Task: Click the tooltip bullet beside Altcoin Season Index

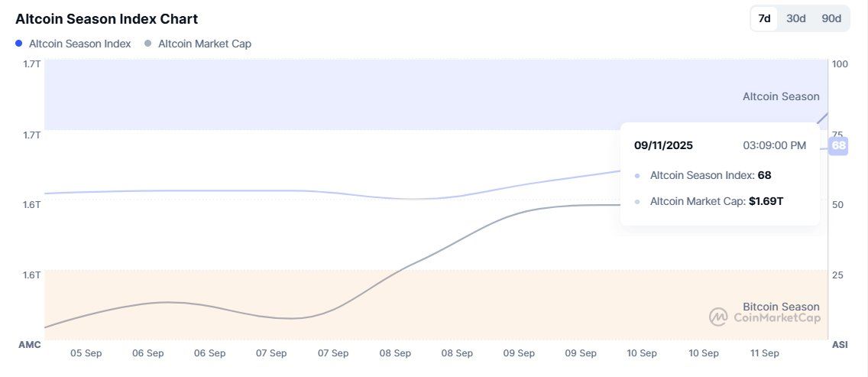Action: [x=637, y=176]
